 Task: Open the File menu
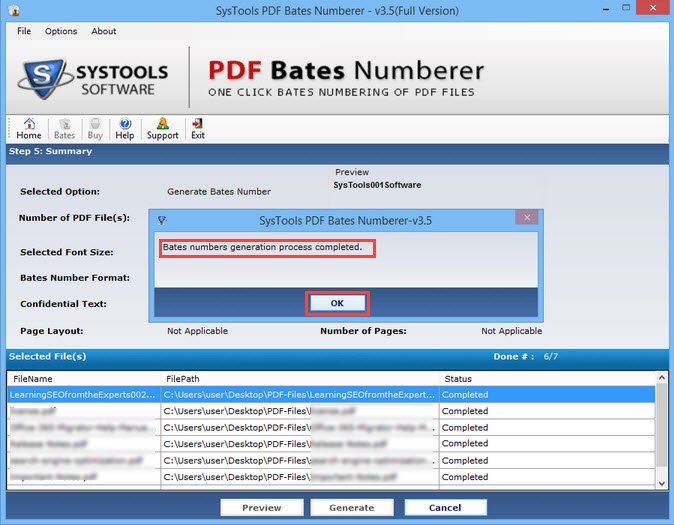point(24,31)
